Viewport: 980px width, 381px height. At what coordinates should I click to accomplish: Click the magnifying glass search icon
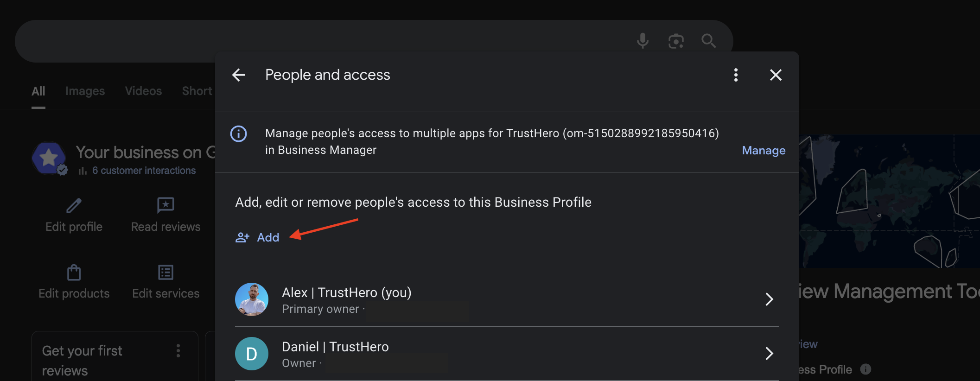(708, 41)
